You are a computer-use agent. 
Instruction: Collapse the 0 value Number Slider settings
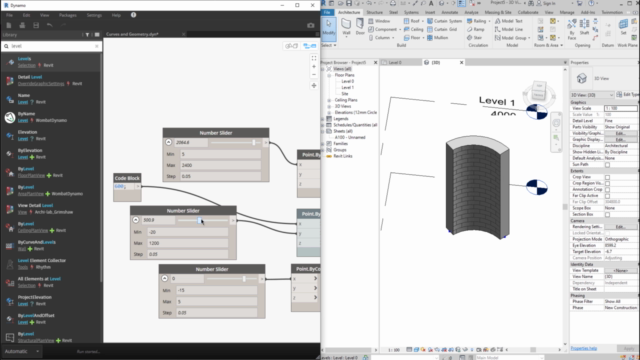[x=164, y=278]
